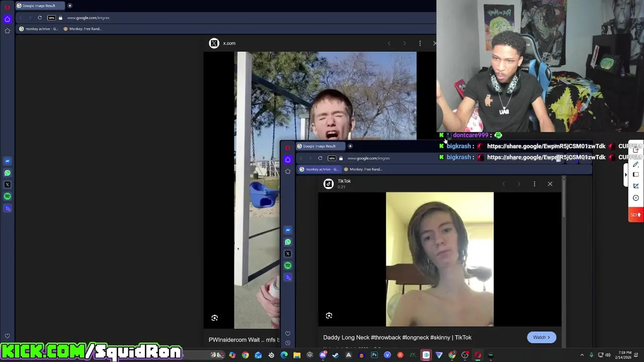Image resolution: width=644 pixels, height=362 pixels.
Task: Click the Watch button
Action: [541, 337]
